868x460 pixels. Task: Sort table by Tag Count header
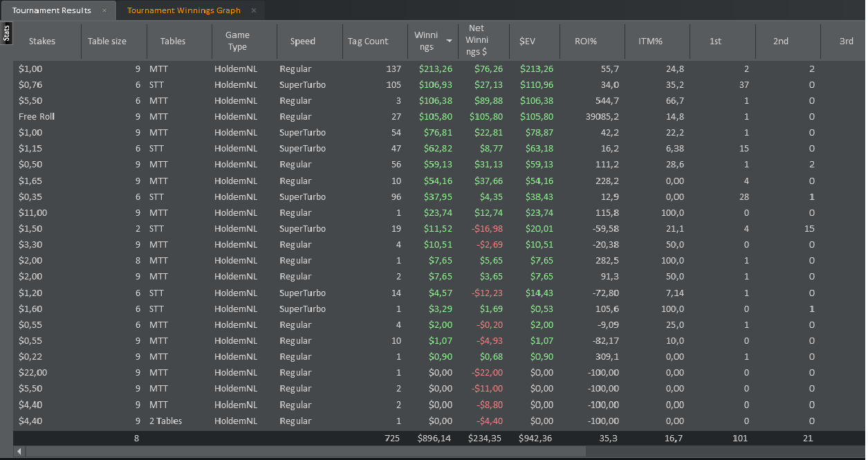[368, 42]
